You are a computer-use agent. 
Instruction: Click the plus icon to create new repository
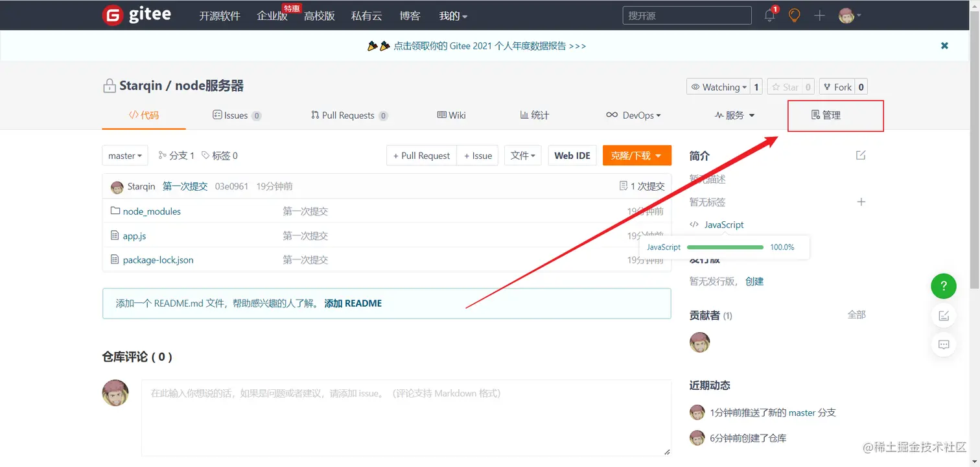click(819, 15)
